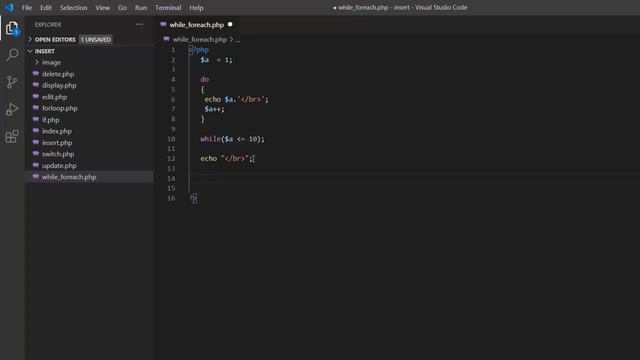Click PHP file icon beside forloop.php
This screenshot has height=360, width=640.
[x=36, y=108]
